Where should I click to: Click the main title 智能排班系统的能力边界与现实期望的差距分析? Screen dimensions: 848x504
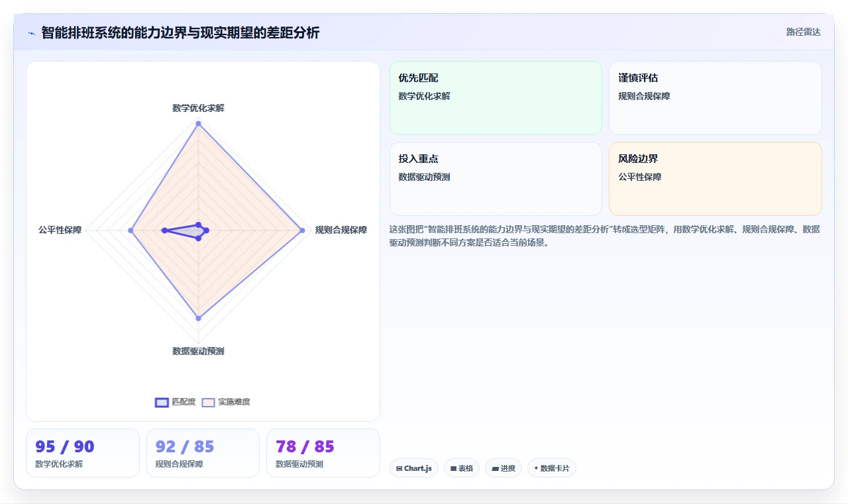pyautogui.click(x=180, y=32)
